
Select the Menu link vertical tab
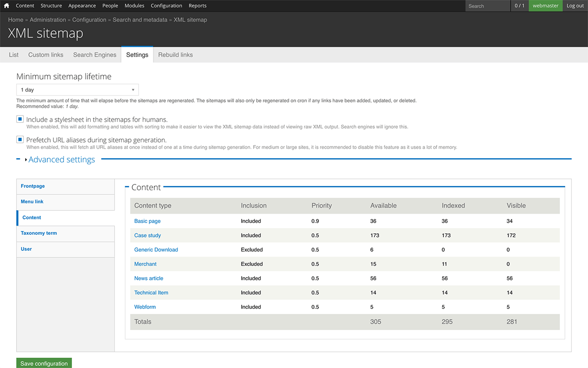(x=65, y=202)
